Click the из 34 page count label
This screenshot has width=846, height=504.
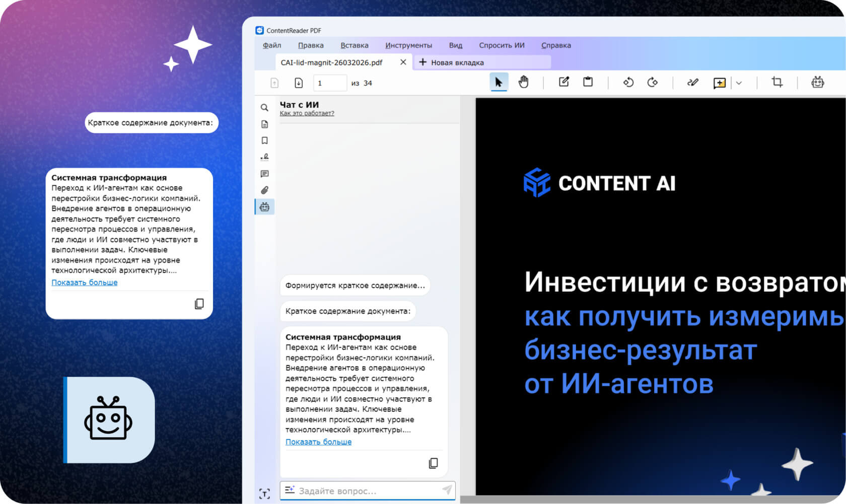[x=362, y=83]
